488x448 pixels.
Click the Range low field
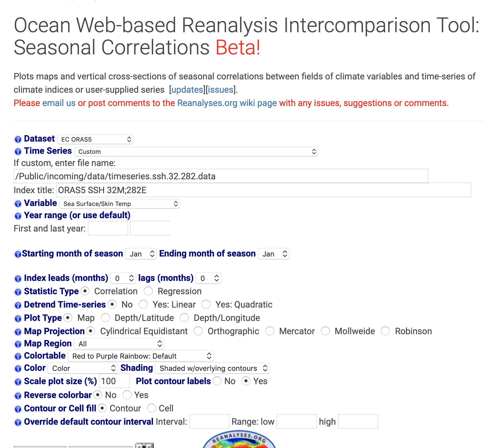point(297,421)
